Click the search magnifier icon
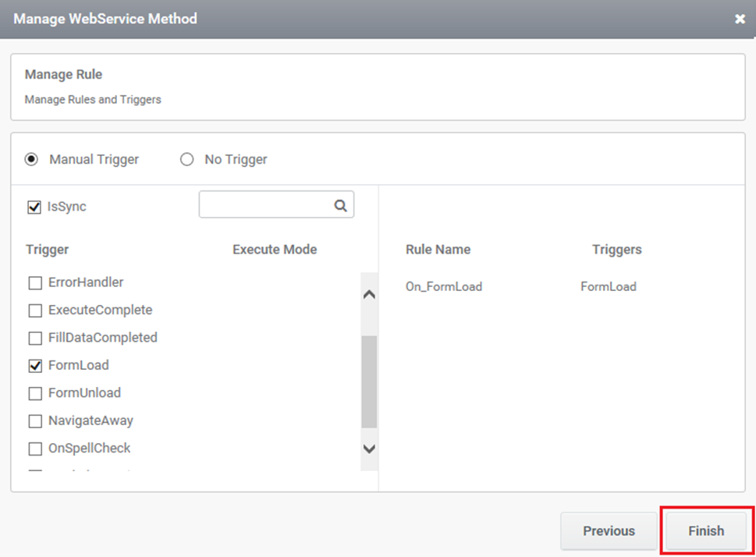 (340, 205)
